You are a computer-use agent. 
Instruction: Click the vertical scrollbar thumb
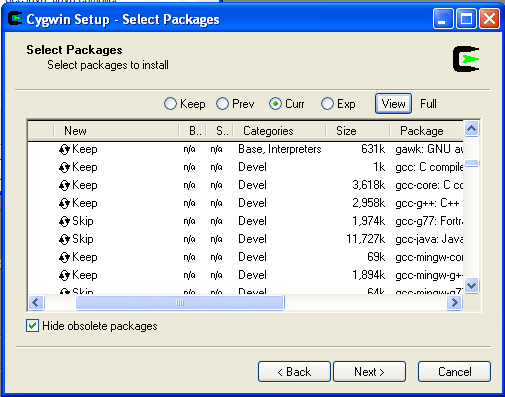click(472, 163)
